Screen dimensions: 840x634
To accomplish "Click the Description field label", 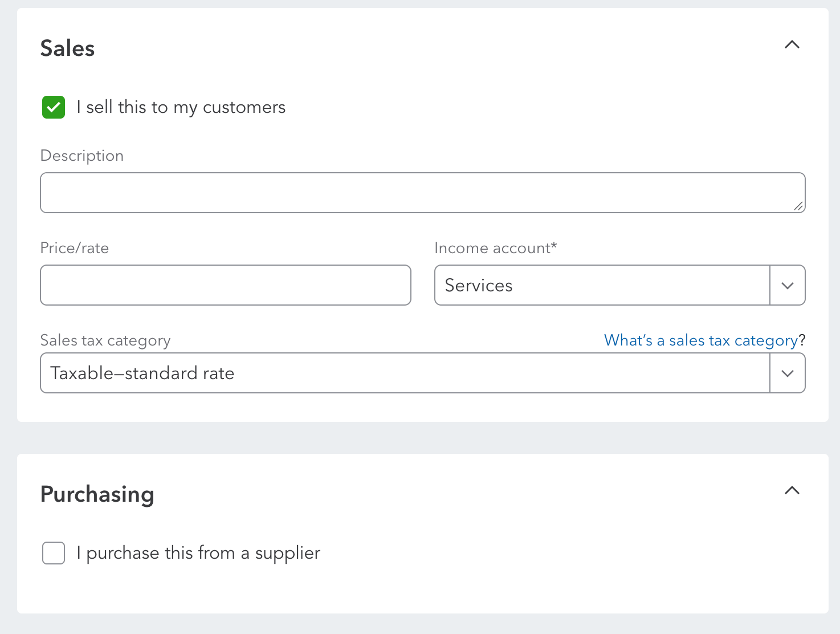I will pos(82,156).
